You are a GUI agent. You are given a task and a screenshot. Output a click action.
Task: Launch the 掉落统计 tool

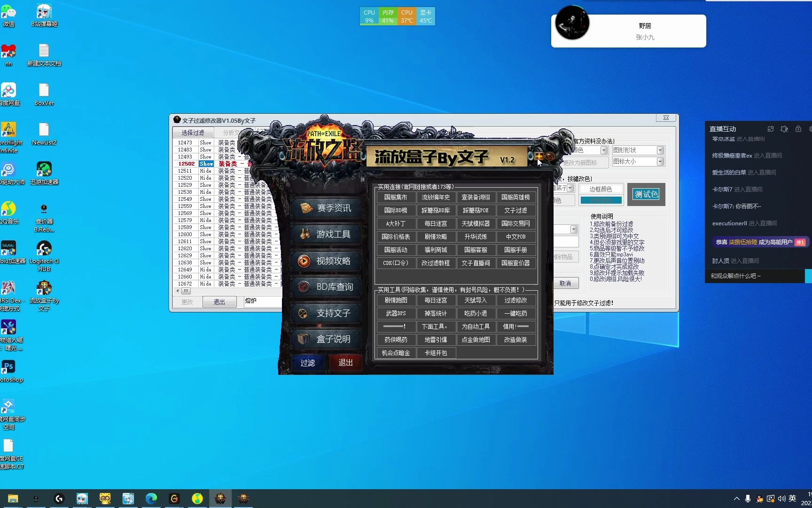point(436,313)
